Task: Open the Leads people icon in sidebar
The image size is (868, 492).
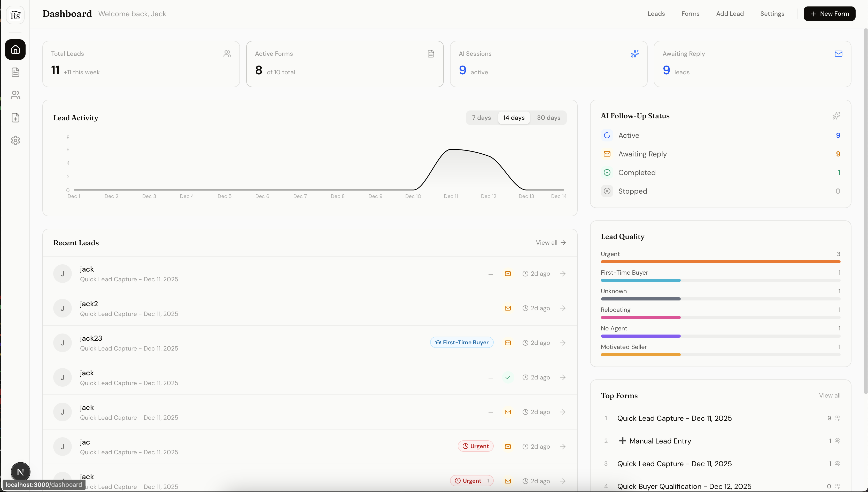Action: pyautogui.click(x=15, y=95)
